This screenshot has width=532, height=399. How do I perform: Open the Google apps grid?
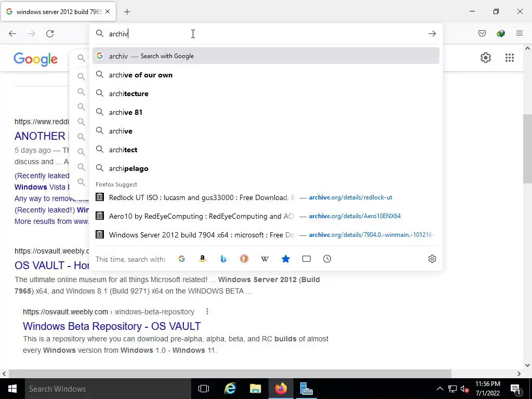tap(510, 58)
